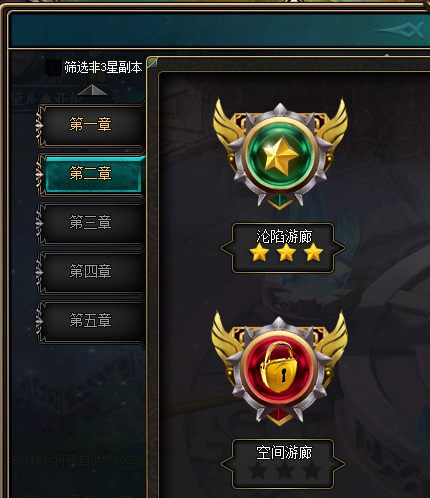Screen dimensions: 430x498
Task: Click the arrow ornament beside 第五章
Action: click(x=39, y=321)
